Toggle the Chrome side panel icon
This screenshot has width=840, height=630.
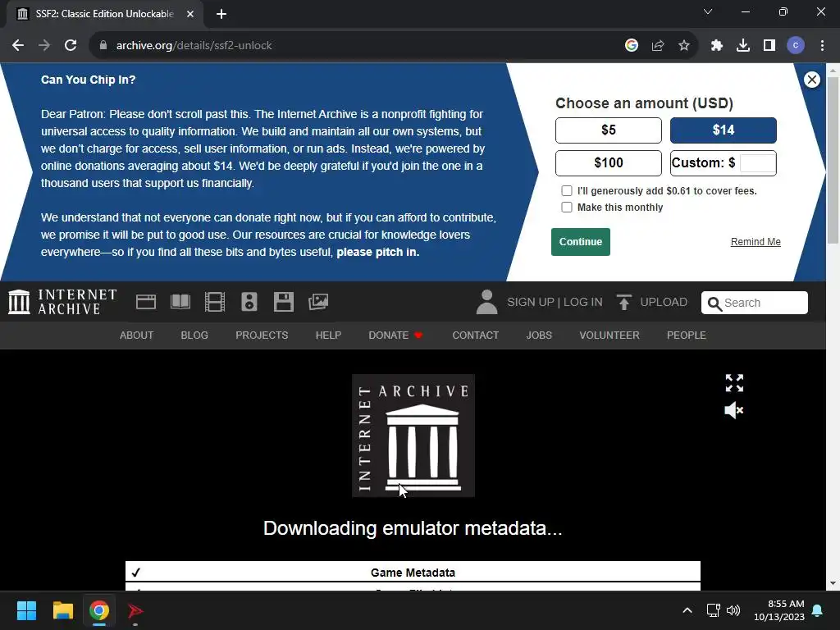769,46
